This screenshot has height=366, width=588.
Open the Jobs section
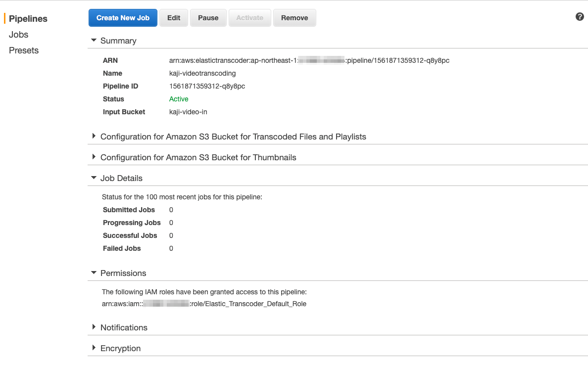tap(18, 34)
